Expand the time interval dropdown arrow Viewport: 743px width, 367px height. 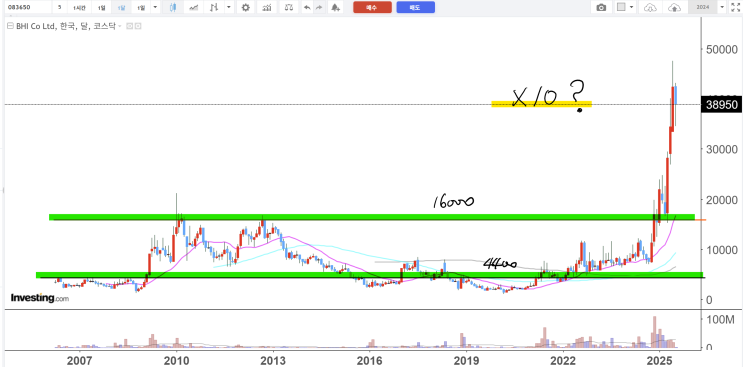click(155, 7)
